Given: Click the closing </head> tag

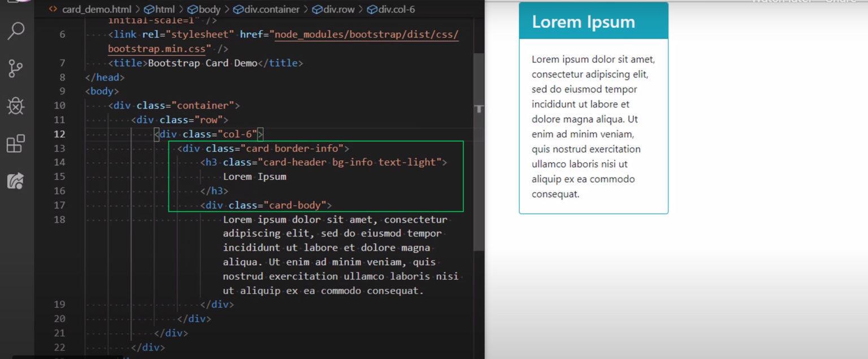Looking at the screenshot, I should coord(105,77).
